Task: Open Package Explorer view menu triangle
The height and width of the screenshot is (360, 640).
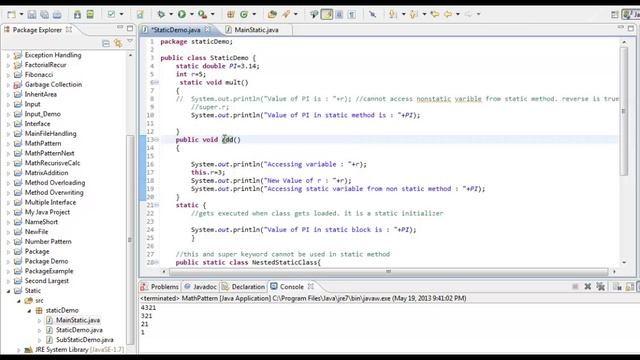Action: (130, 42)
